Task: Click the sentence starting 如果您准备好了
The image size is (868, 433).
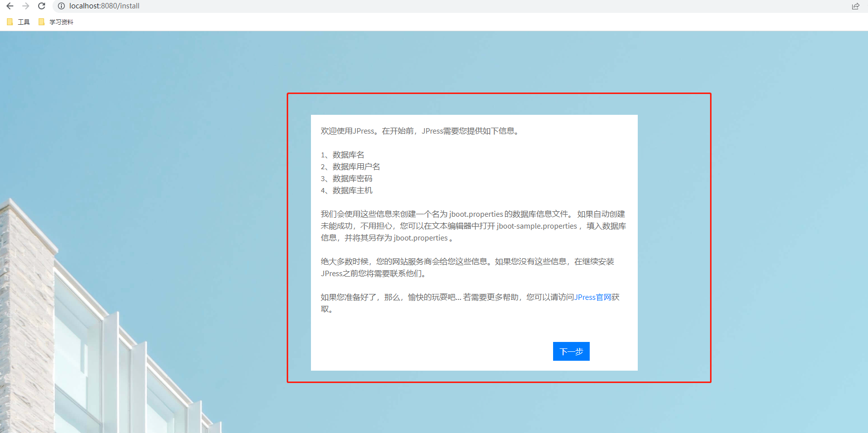Action: coord(470,303)
